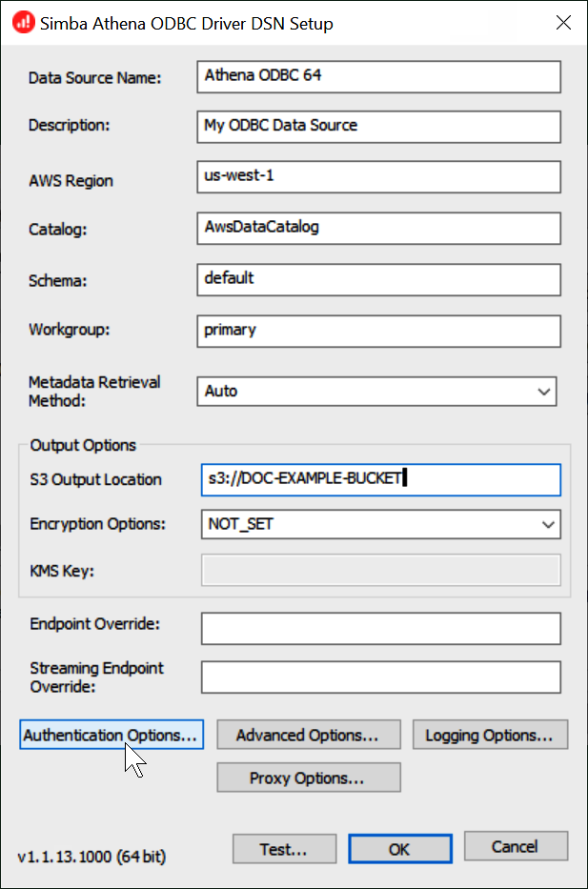
Task: Confirm the DSN setup with OK
Action: click(399, 849)
